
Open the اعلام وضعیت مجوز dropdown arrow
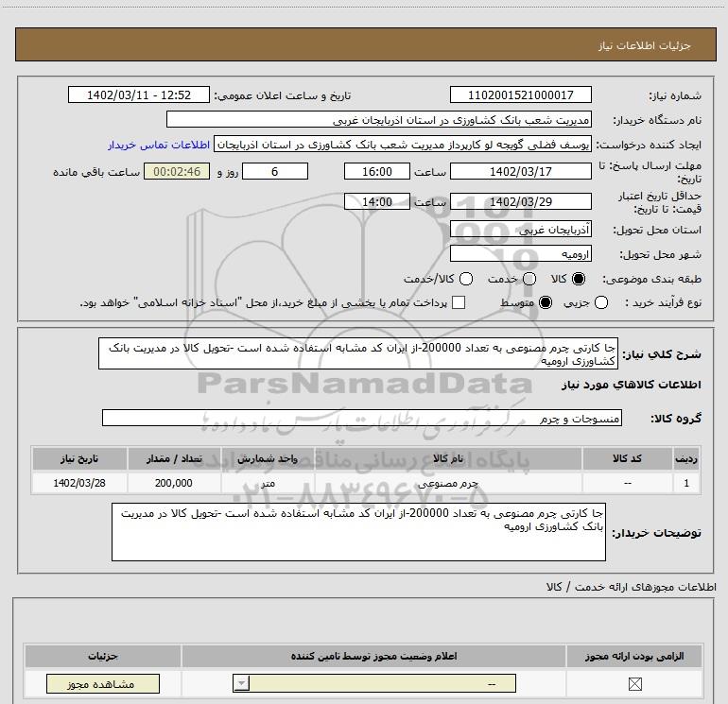click(x=241, y=683)
